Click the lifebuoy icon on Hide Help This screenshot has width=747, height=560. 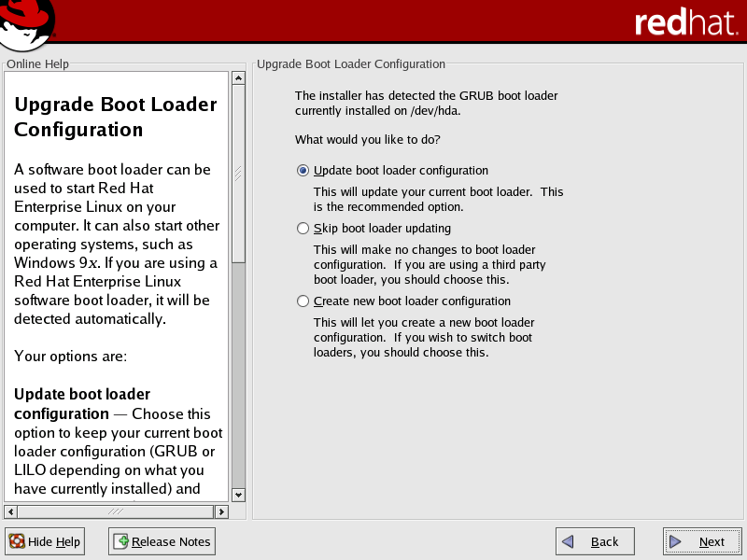click(17, 541)
